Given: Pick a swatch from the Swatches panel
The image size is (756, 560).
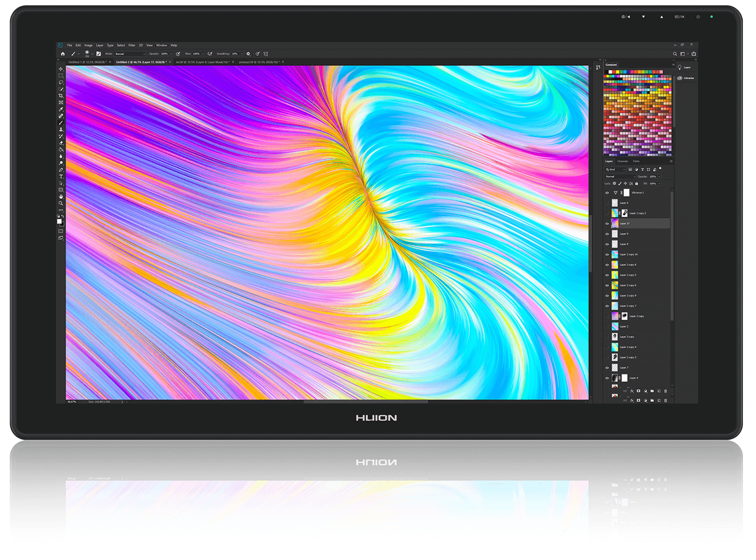Looking at the screenshot, I should click(636, 114).
